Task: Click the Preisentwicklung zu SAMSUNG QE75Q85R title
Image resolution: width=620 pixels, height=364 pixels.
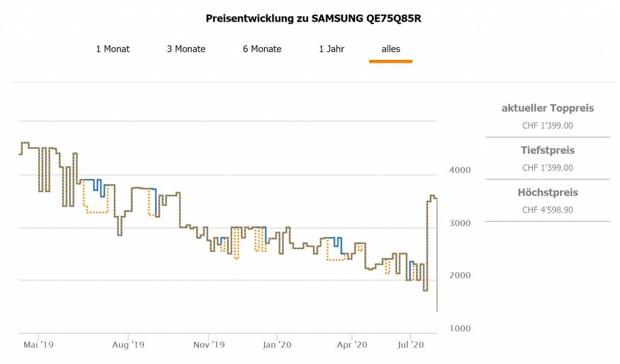Action: point(314,18)
